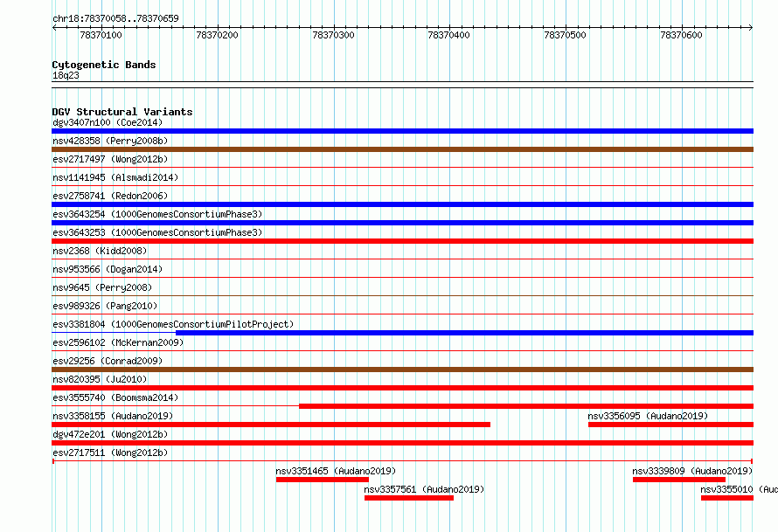Select the esv29256 (Conrad2009) label
The width and height of the screenshot is (778, 532).
tap(108, 361)
